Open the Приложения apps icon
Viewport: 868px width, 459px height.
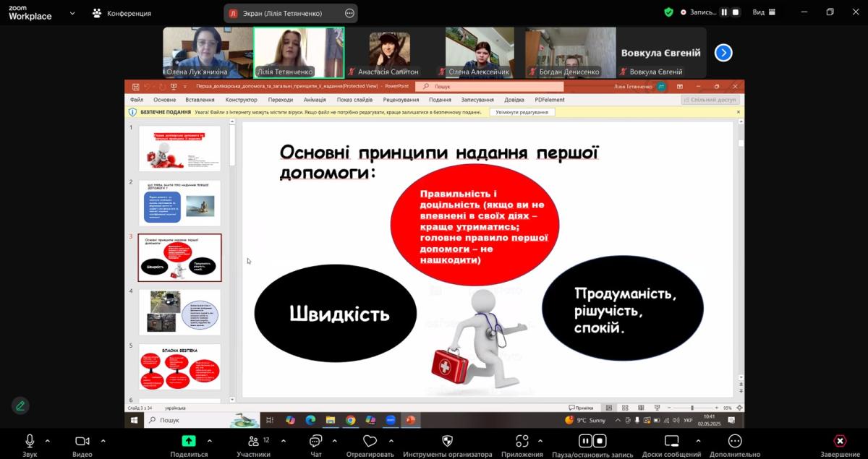[x=522, y=442]
